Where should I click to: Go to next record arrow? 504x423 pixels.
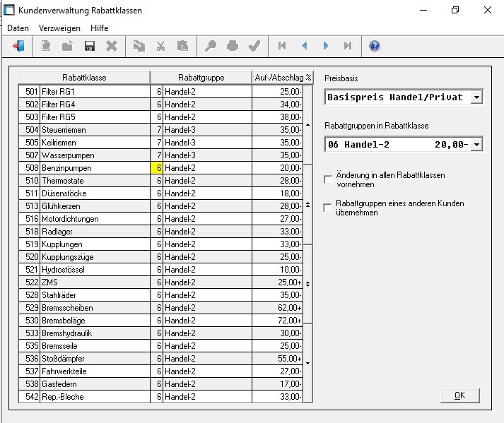pyautogui.click(x=326, y=46)
